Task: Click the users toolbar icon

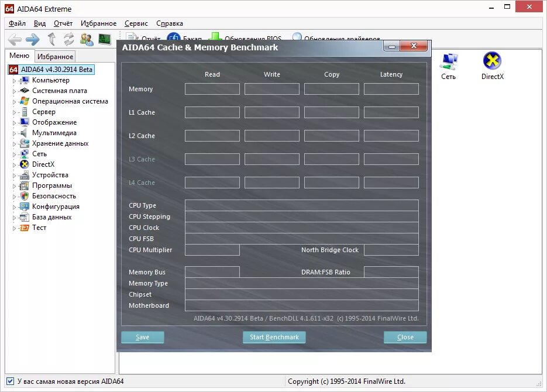Action: 87,39
